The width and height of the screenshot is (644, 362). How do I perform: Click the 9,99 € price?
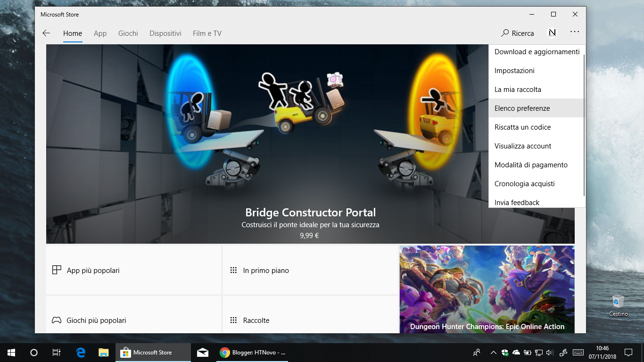point(309,236)
